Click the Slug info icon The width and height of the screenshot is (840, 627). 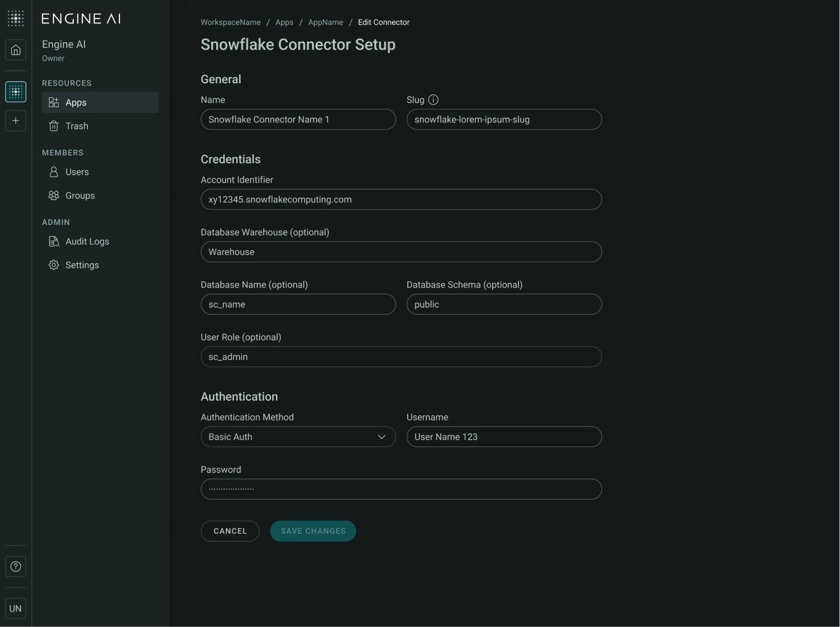pyautogui.click(x=433, y=99)
